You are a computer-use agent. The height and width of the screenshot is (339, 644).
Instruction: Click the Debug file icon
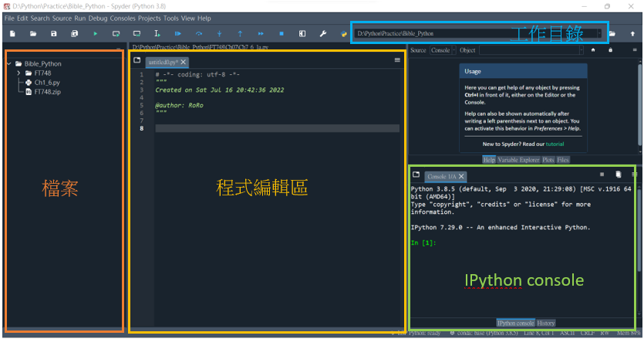coord(177,34)
